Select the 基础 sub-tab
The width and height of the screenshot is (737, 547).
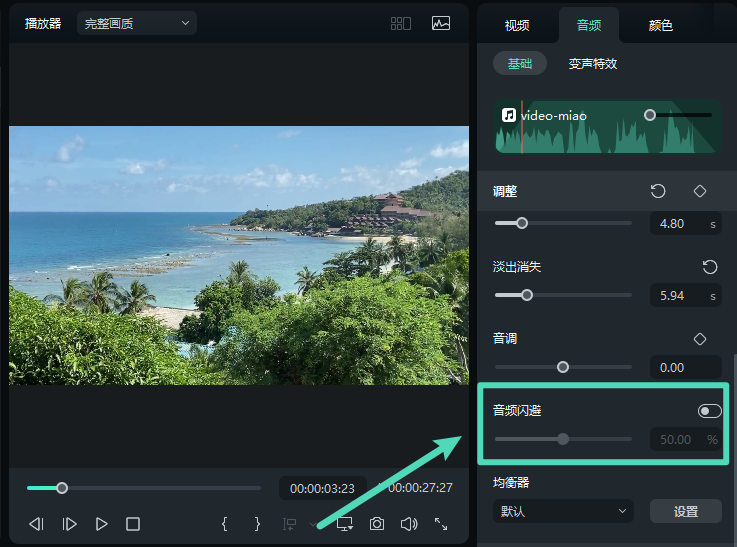(520, 63)
